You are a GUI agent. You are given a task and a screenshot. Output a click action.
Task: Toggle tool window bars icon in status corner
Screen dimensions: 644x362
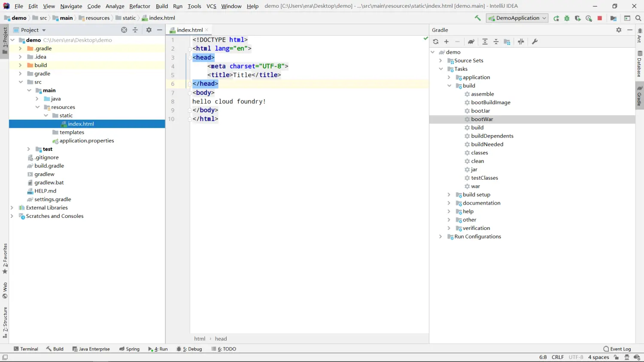click(5, 357)
